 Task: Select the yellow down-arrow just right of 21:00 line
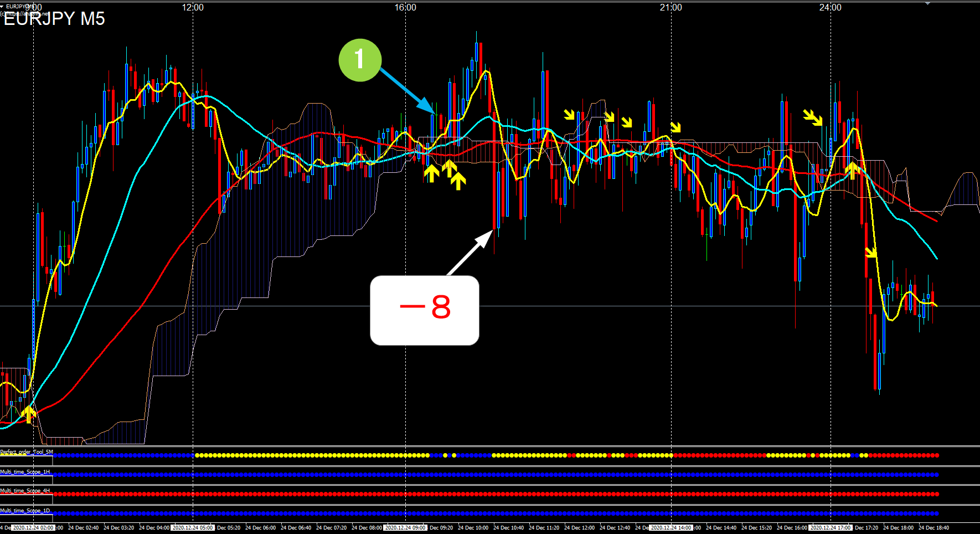coord(675,127)
